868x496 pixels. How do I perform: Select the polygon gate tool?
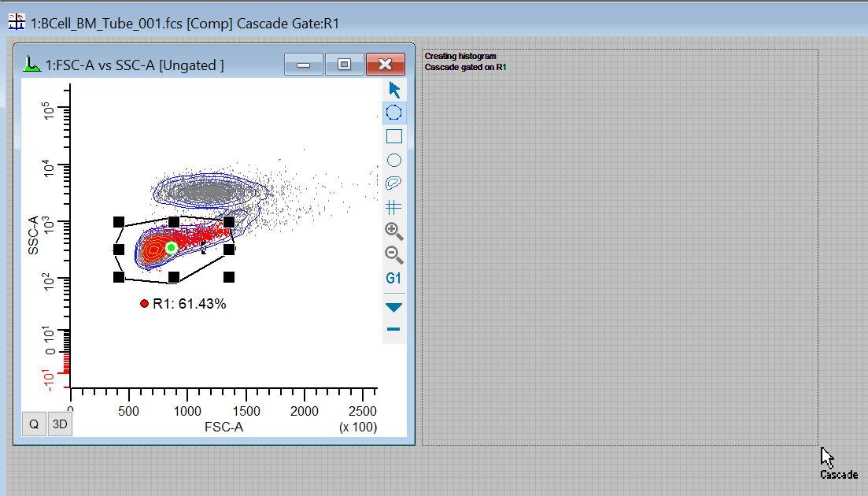(394, 113)
